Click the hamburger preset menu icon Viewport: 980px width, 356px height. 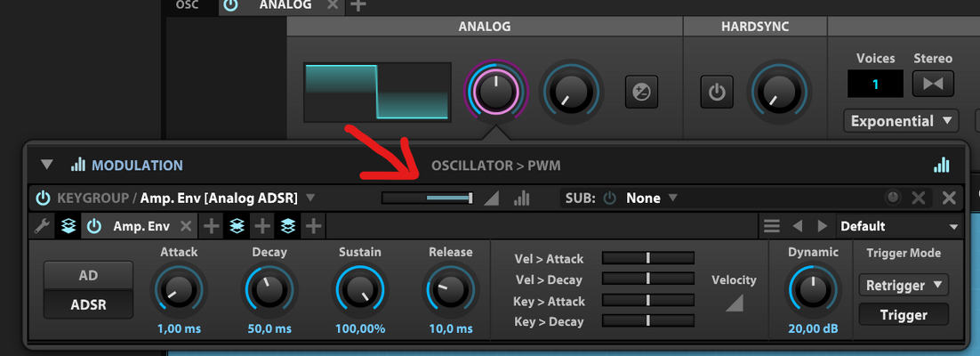click(x=772, y=226)
